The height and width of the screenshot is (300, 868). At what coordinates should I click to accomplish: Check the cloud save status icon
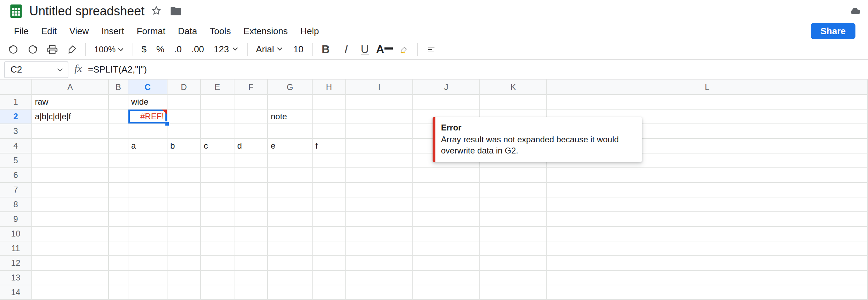tap(855, 11)
